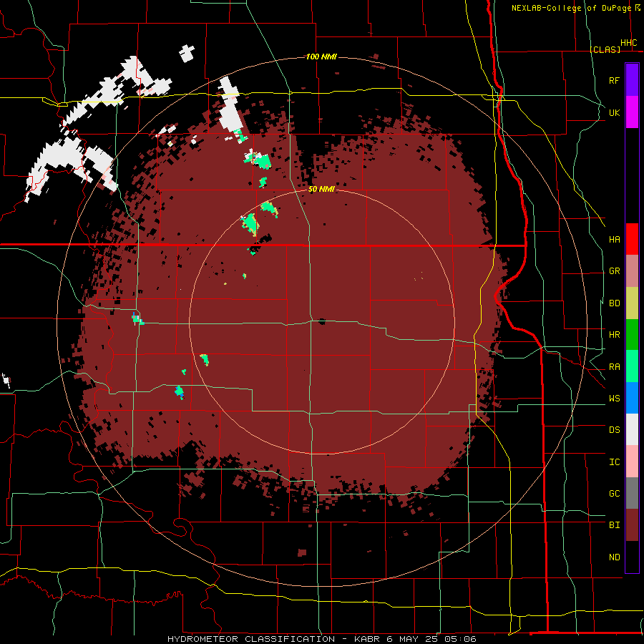Click the ND black legend swatch

click(632, 557)
